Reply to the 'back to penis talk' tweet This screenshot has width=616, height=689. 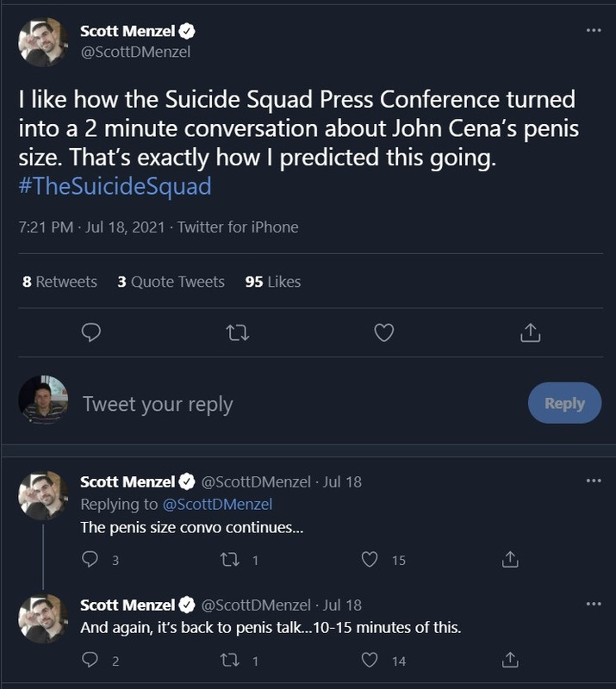[x=90, y=661]
